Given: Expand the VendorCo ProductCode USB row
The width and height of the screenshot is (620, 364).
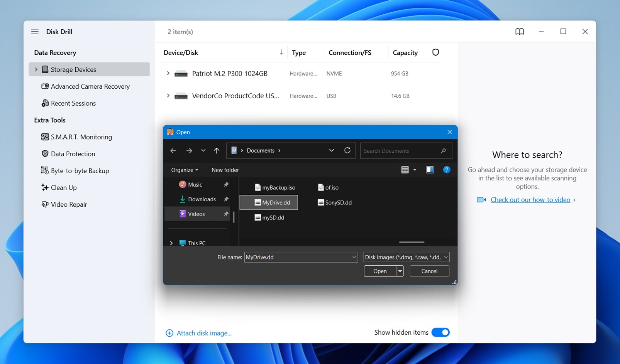Looking at the screenshot, I should (x=168, y=96).
